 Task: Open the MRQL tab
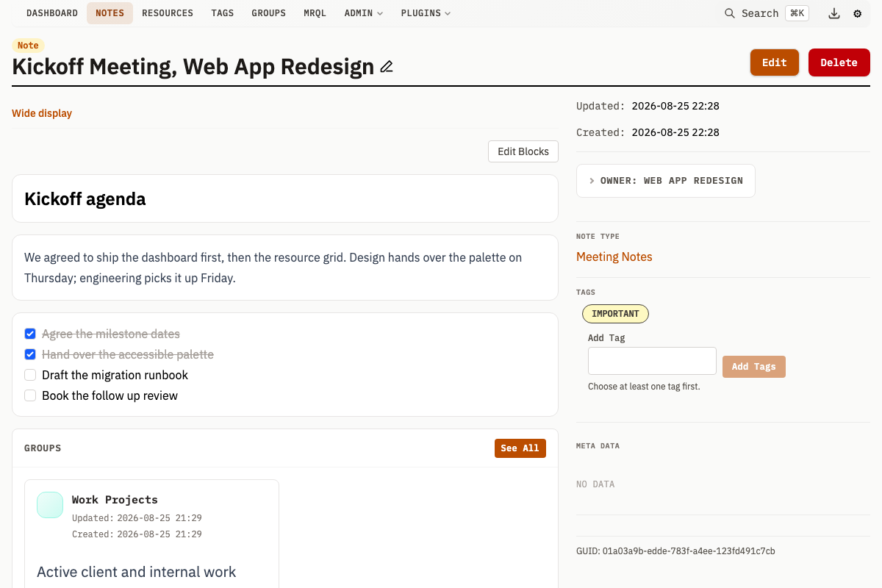pos(315,13)
